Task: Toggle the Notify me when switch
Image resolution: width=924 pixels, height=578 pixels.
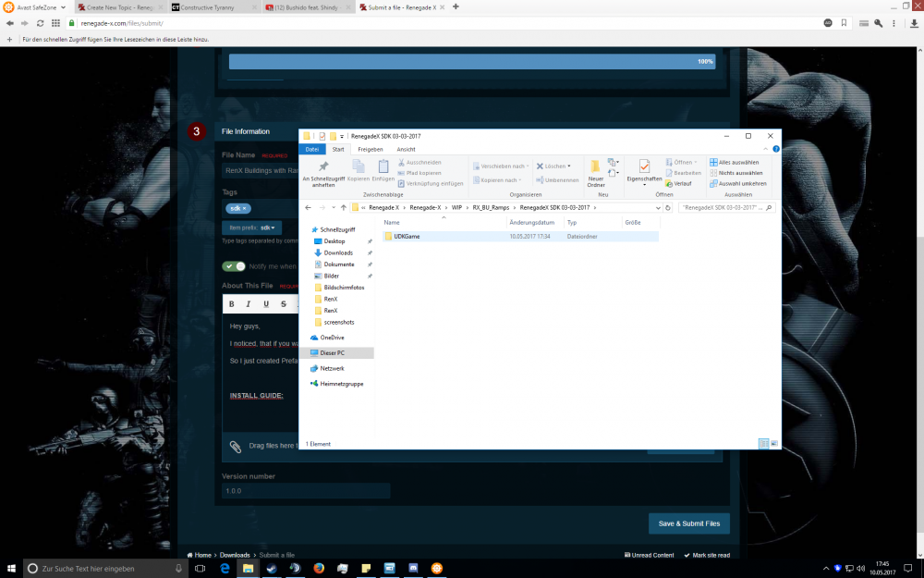Action: click(234, 266)
